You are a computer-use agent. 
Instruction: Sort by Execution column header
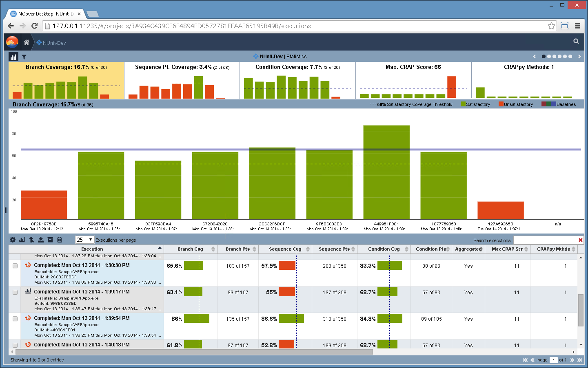[92, 249]
